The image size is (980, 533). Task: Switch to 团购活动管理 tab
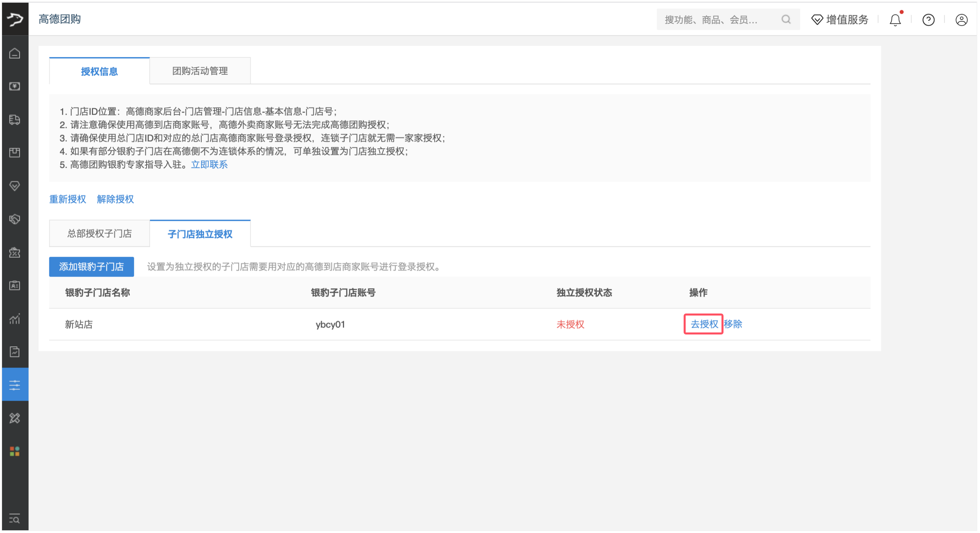tap(200, 71)
